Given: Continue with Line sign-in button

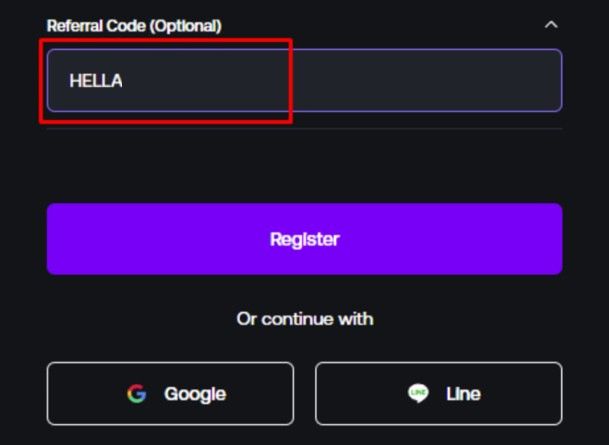Looking at the screenshot, I should [438, 394].
